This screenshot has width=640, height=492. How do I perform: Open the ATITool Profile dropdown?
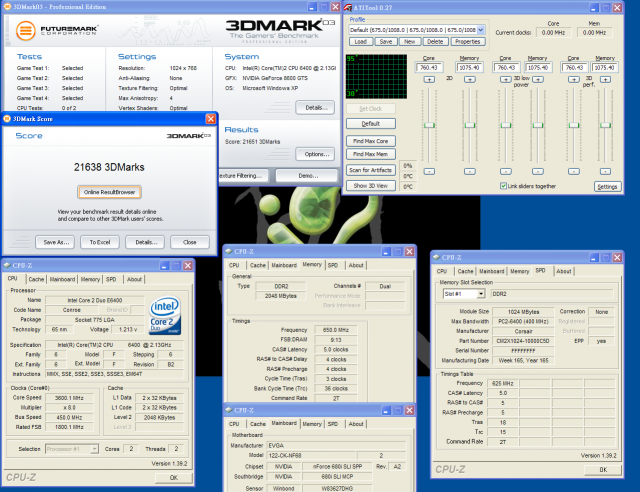[480, 30]
